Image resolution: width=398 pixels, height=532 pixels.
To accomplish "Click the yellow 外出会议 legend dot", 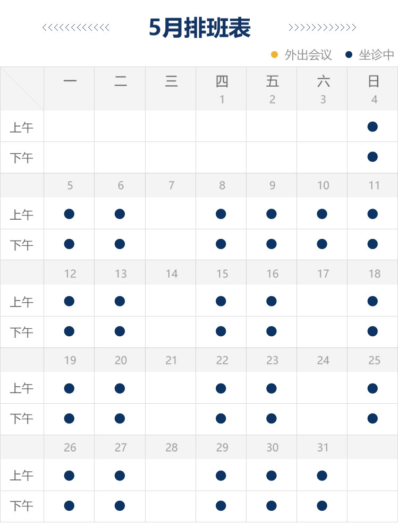I will 275,54.
